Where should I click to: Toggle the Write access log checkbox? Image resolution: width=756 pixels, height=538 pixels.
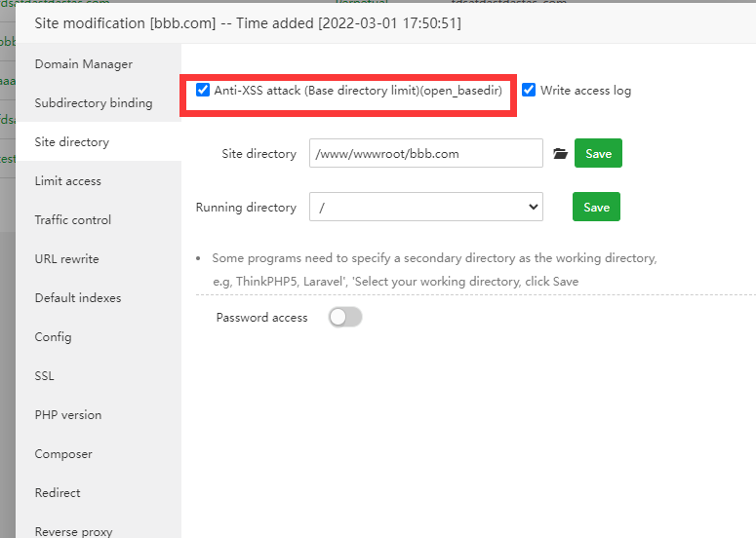[529, 91]
